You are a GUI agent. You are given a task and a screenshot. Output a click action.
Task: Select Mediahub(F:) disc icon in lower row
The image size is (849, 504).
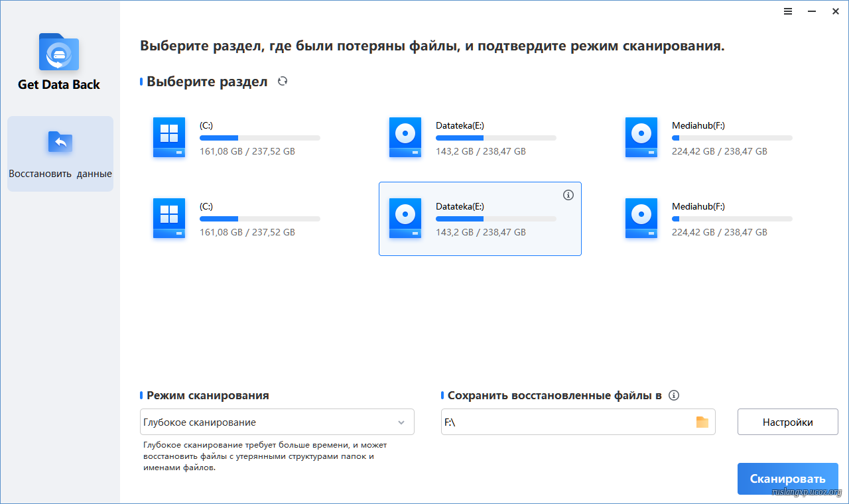(641, 218)
